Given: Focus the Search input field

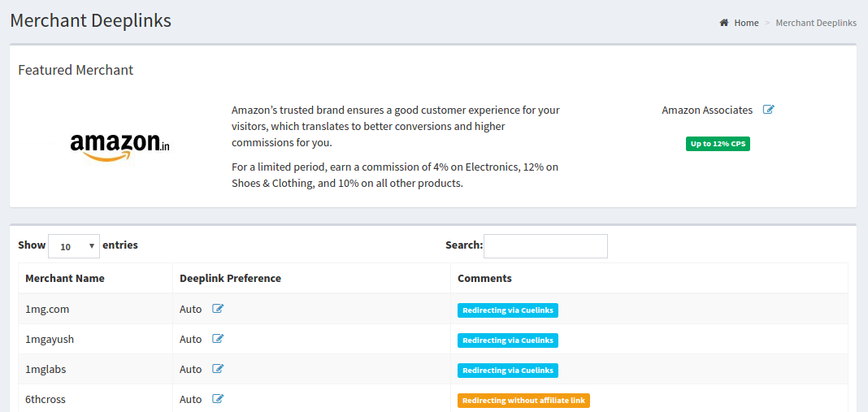Looking at the screenshot, I should tap(545, 246).
